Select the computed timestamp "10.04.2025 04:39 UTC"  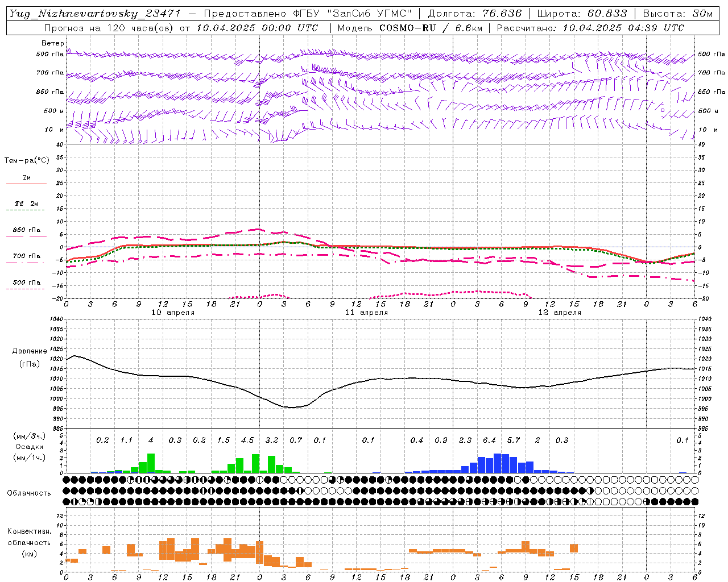tap(623, 28)
